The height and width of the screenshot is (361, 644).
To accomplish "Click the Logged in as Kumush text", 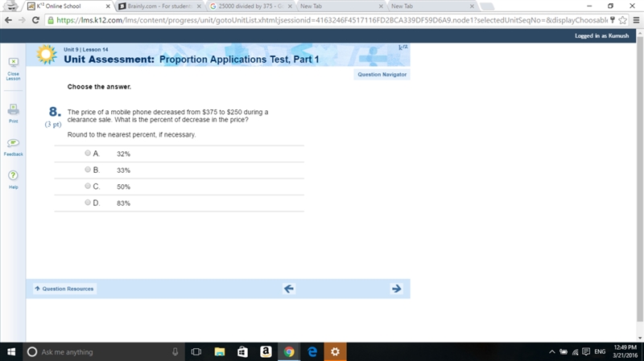I will [x=601, y=35].
